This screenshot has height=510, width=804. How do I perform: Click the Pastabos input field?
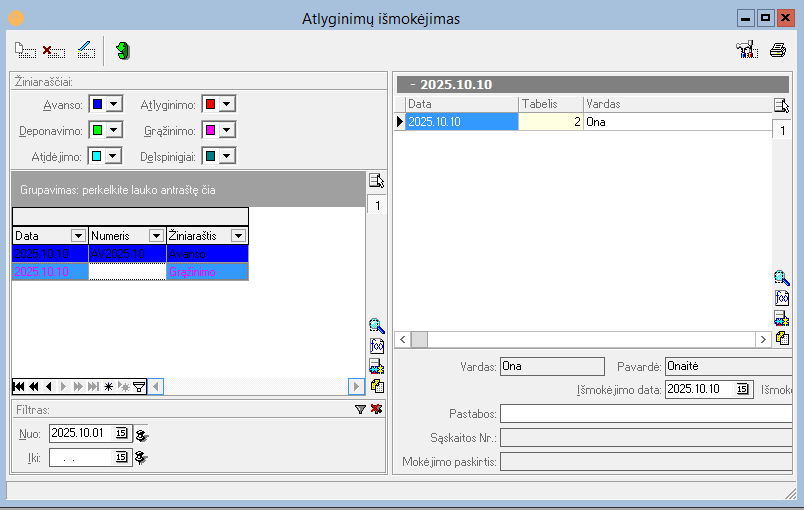646,414
